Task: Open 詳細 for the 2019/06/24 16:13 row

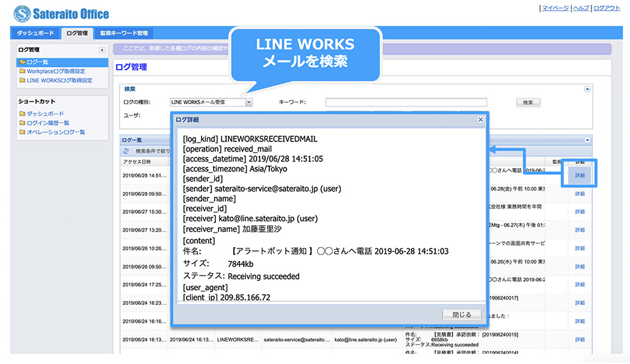Action: [x=579, y=339]
